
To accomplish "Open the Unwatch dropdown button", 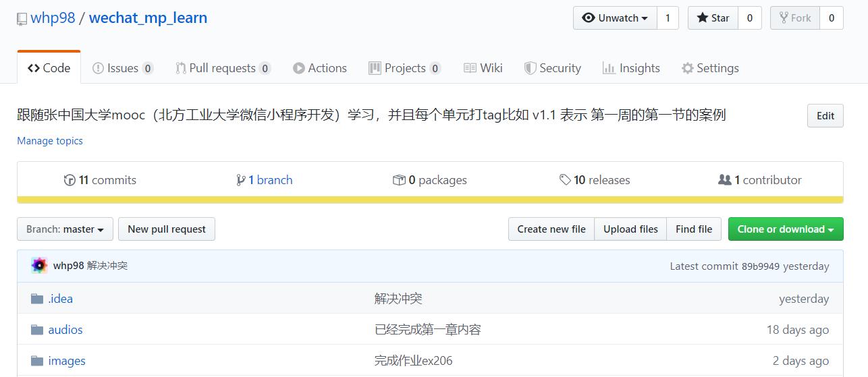I will point(615,18).
